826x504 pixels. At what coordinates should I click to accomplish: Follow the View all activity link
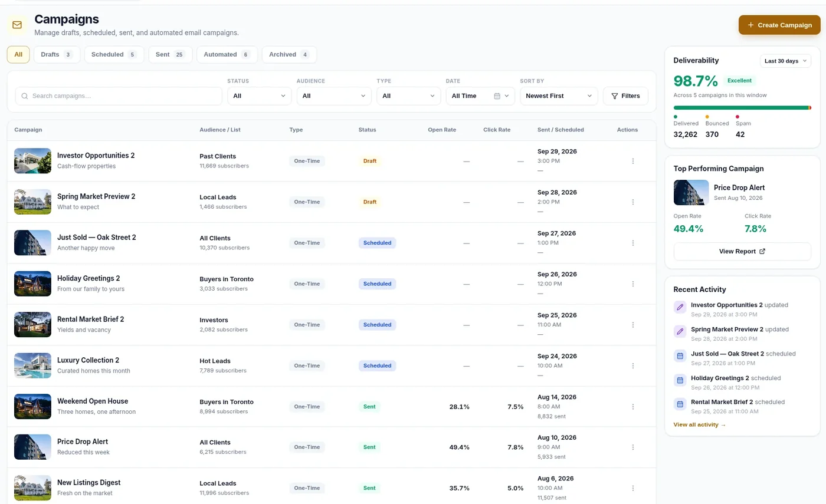pyautogui.click(x=700, y=424)
